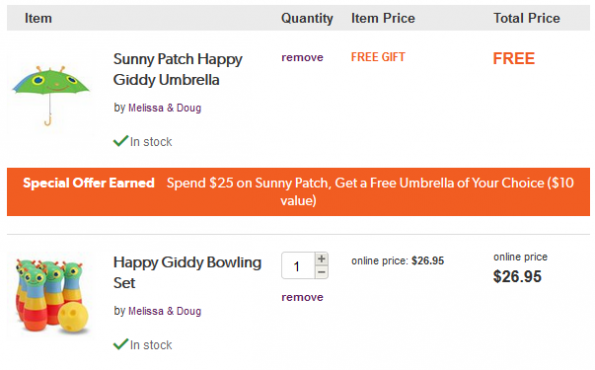Click the $26.95 total price for bowling set
The height and width of the screenshot is (370, 595).
tap(517, 277)
